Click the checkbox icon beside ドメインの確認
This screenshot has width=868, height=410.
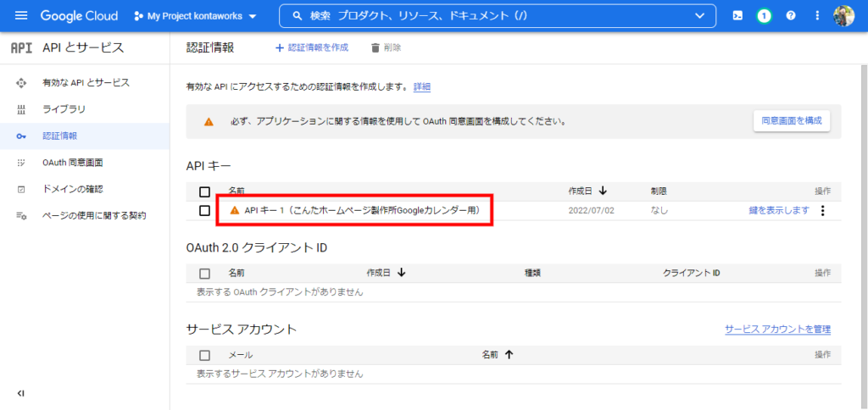(21, 189)
